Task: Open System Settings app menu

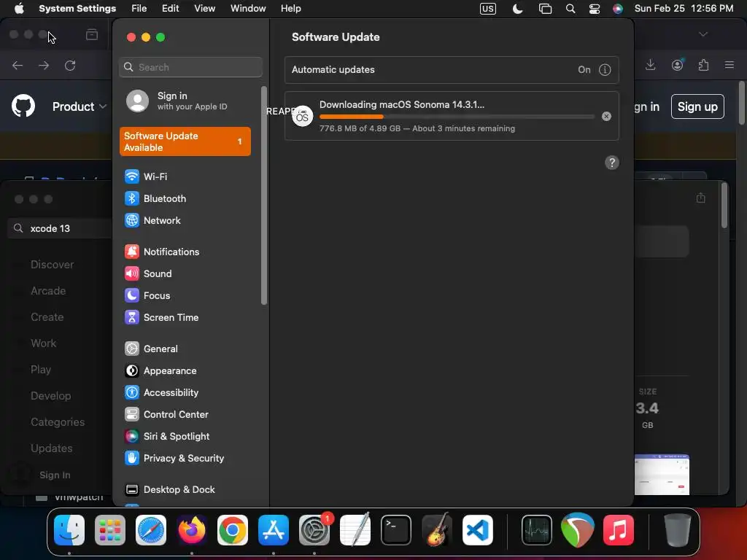Action: [77, 9]
